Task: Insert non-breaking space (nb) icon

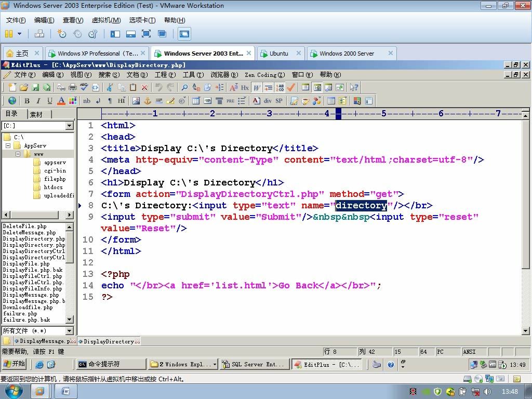Action: click(87, 101)
